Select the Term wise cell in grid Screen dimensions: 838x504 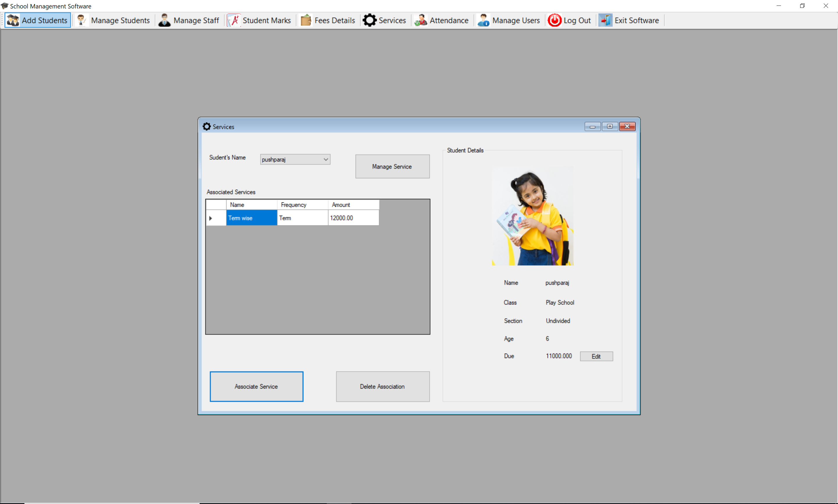(251, 218)
